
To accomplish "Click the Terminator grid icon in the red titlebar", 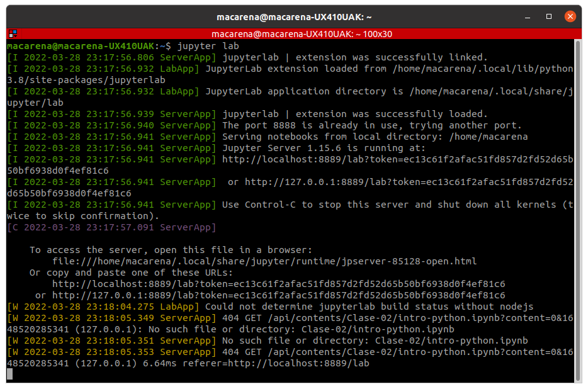I will click(x=13, y=34).
